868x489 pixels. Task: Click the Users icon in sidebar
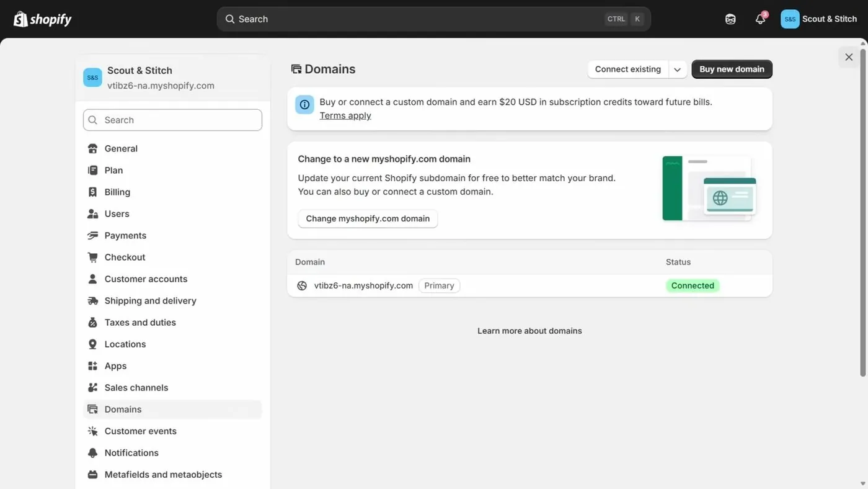(92, 214)
